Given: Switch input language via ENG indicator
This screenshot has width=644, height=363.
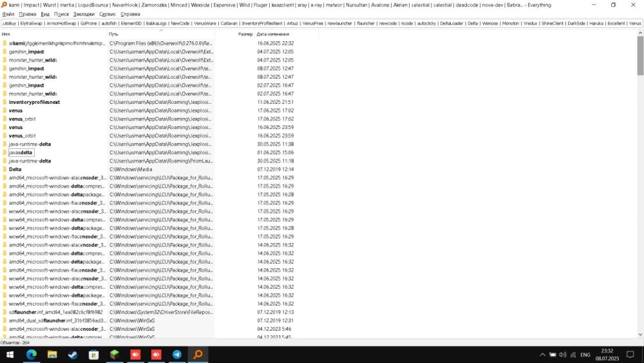Looking at the screenshot, I should click(585, 355).
